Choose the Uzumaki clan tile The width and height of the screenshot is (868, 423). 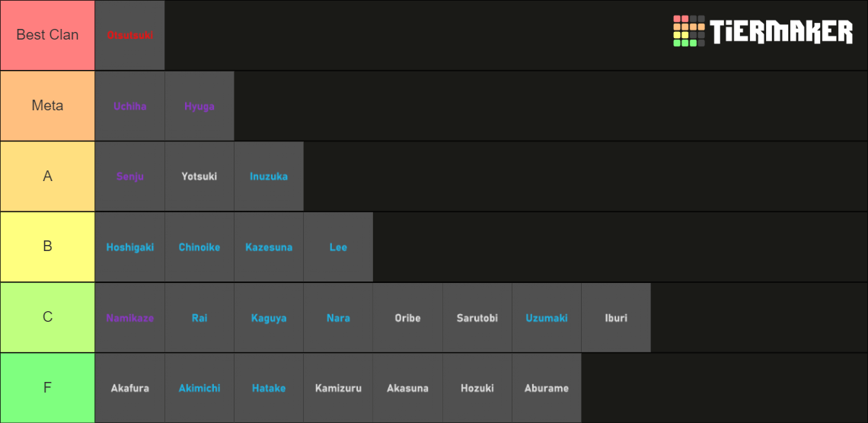[x=547, y=318]
